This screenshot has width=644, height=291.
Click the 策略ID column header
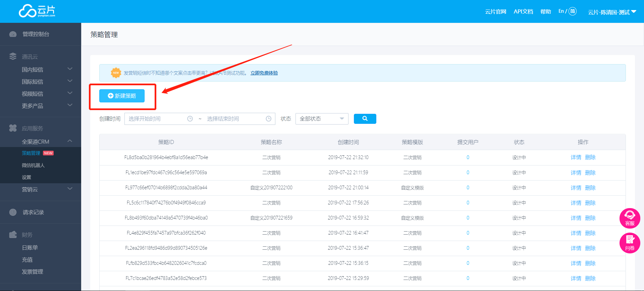pyautogui.click(x=166, y=142)
